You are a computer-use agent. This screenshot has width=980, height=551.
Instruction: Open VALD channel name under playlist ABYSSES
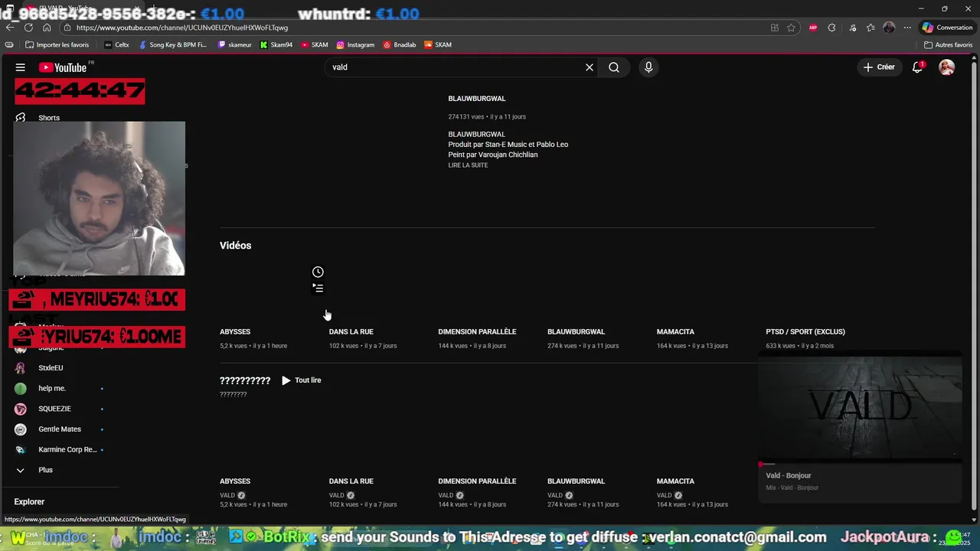pyautogui.click(x=227, y=495)
